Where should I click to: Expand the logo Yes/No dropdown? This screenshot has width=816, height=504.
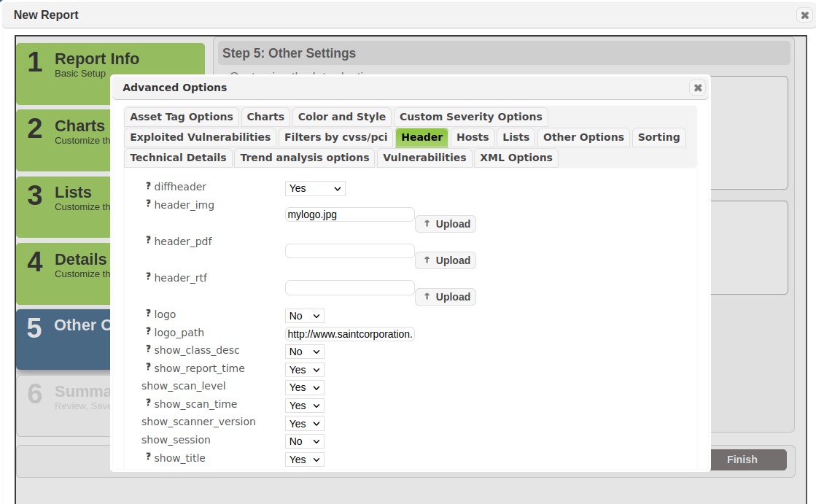pyautogui.click(x=304, y=316)
